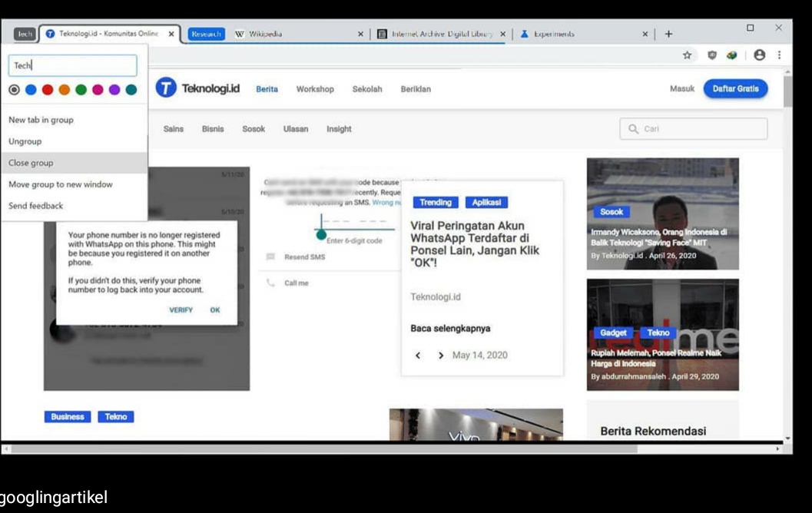This screenshot has height=513, width=812.
Task: Choose the orange group color
Action: pos(65,90)
